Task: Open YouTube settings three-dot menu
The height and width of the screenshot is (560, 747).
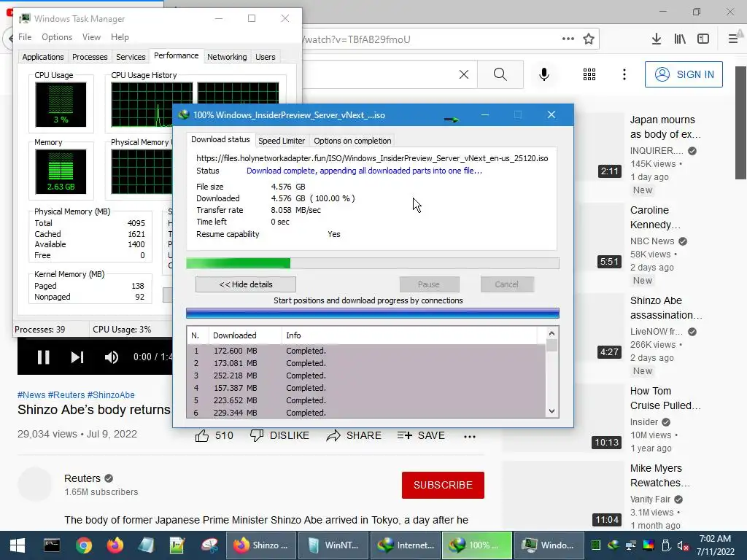Action: (624, 74)
